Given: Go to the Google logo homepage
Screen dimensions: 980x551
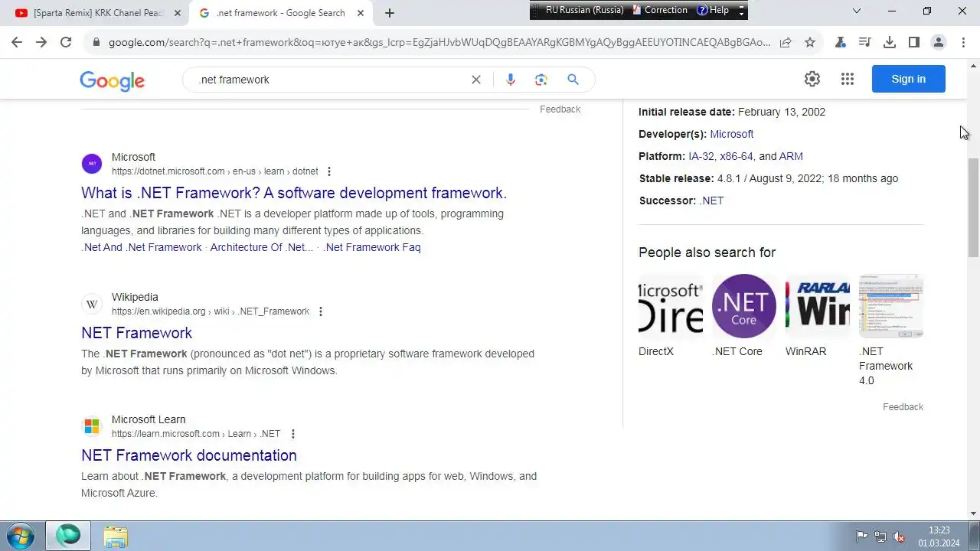Looking at the screenshot, I should pos(112,80).
